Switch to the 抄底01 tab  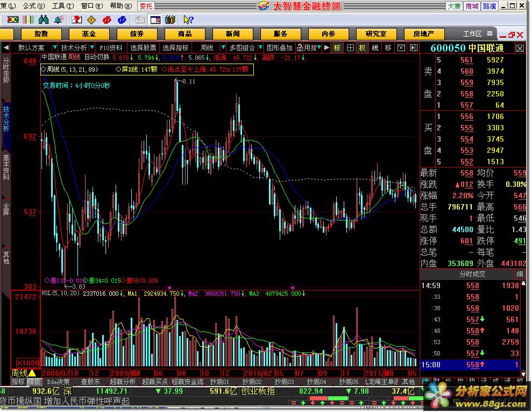219,381
